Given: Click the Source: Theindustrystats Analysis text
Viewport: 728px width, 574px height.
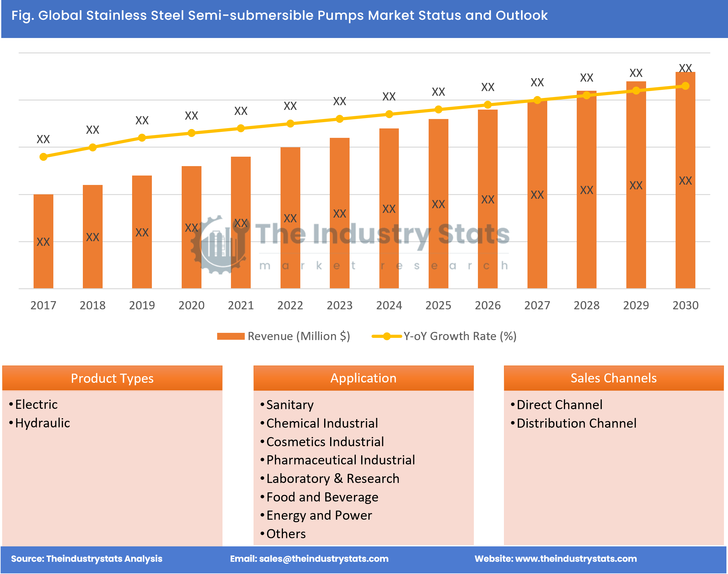Looking at the screenshot, I should click(x=87, y=559).
